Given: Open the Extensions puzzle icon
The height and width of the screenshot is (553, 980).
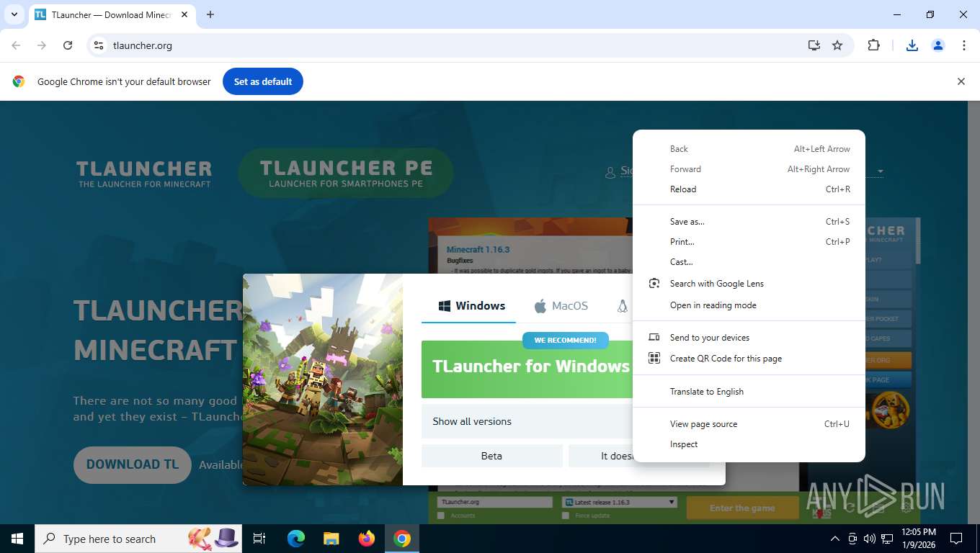Looking at the screenshot, I should tap(873, 45).
